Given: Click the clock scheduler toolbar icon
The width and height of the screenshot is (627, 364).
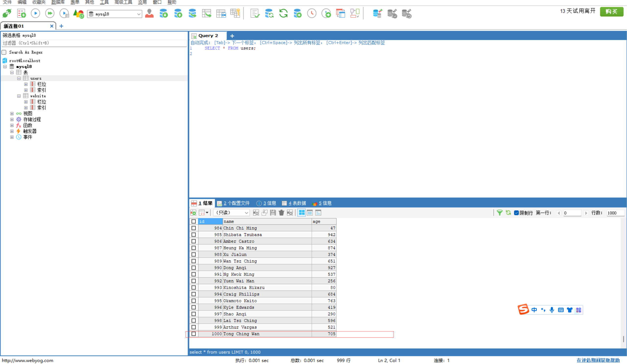Looking at the screenshot, I should pyautogui.click(x=312, y=13).
